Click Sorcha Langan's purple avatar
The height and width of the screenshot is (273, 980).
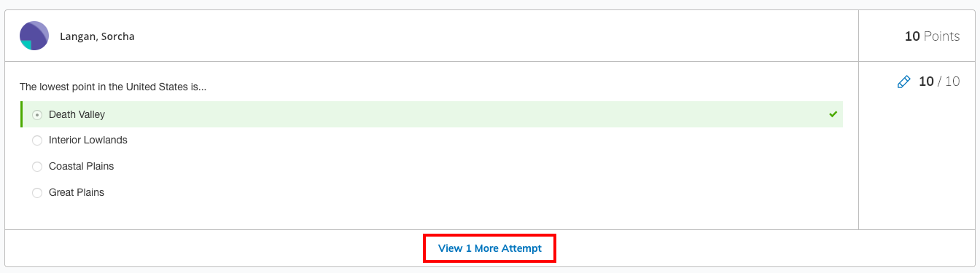point(34,36)
